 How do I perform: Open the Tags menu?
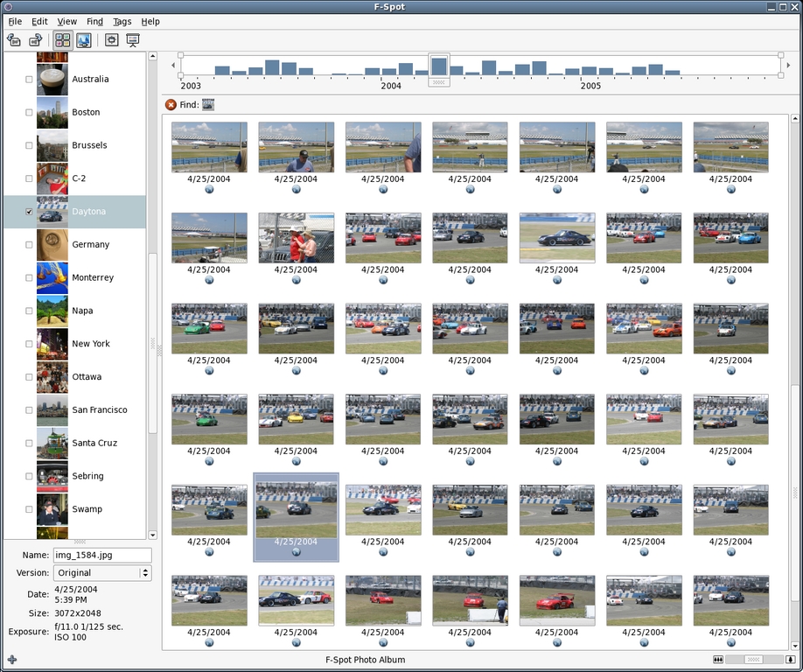pyautogui.click(x=122, y=21)
